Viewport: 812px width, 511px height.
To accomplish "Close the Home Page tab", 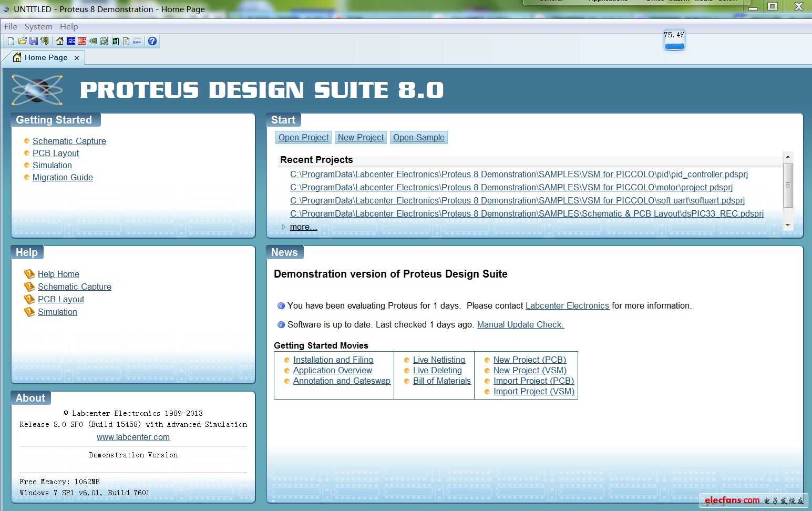I will point(77,58).
